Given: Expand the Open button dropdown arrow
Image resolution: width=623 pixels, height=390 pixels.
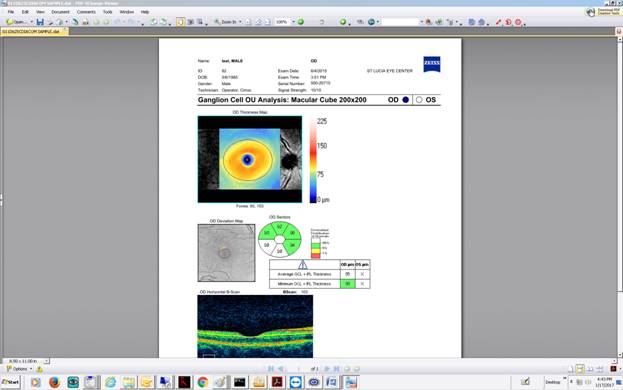Looking at the screenshot, I should [x=31, y=22].
